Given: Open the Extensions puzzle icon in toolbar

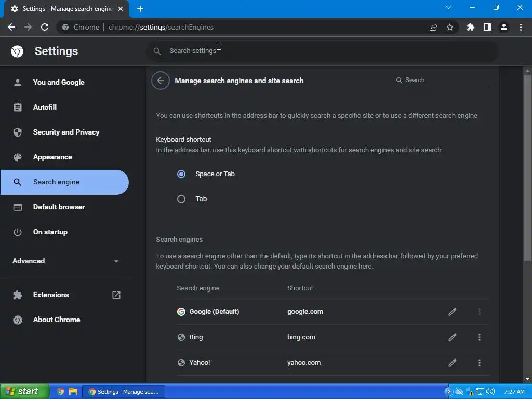Looking at the screenshot, I should coord(470,27).
